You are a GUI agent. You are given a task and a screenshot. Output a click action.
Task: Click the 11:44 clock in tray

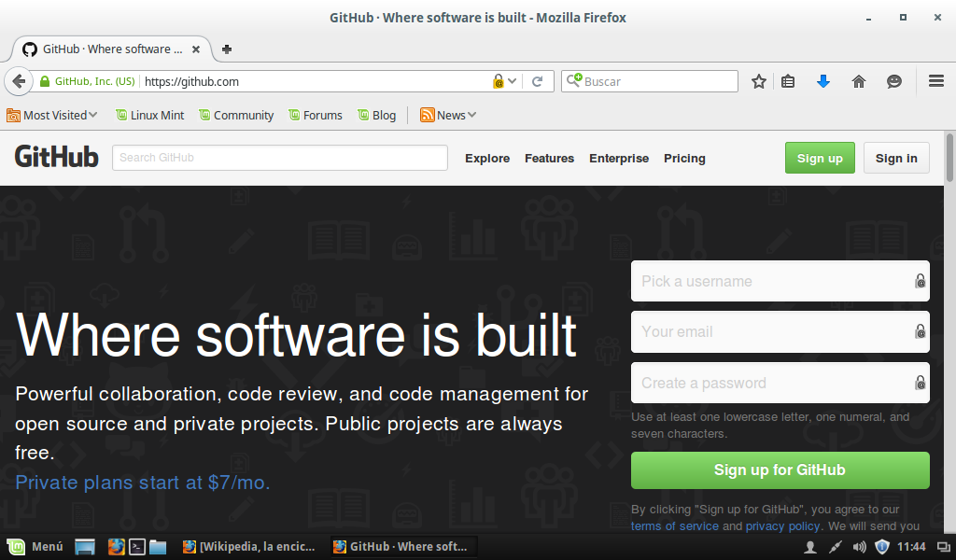pos(911,547)
